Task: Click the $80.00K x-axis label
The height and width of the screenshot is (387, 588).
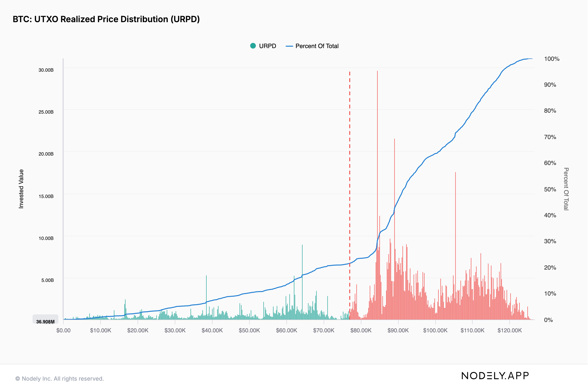Action: coord(361,330)
